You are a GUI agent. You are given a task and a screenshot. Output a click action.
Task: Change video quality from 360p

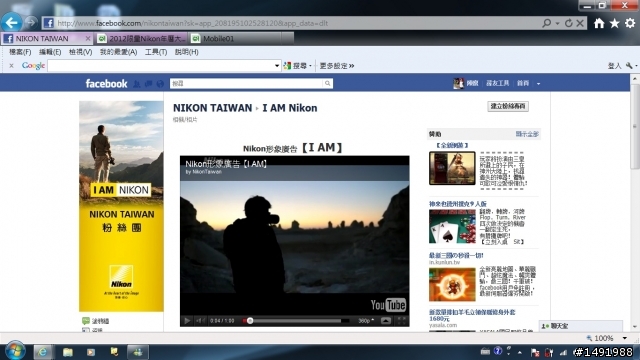[x=366, y=321]
